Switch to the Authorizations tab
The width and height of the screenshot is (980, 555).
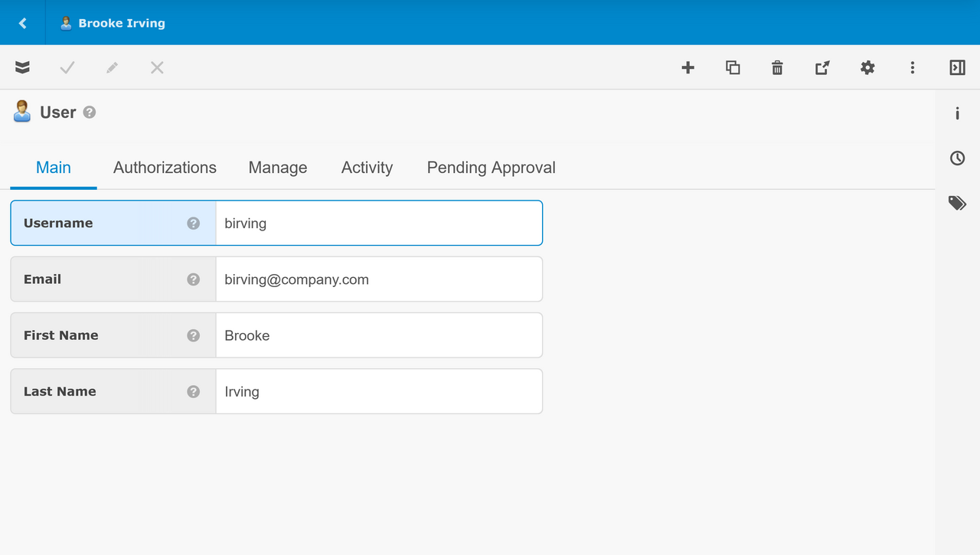[x=165, y=168]
